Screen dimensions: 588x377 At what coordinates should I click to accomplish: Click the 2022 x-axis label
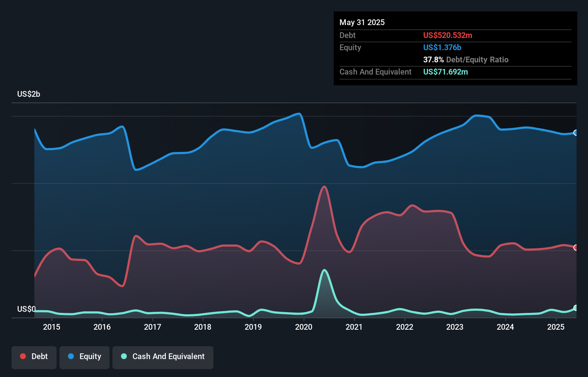click(x=405, y=327)
